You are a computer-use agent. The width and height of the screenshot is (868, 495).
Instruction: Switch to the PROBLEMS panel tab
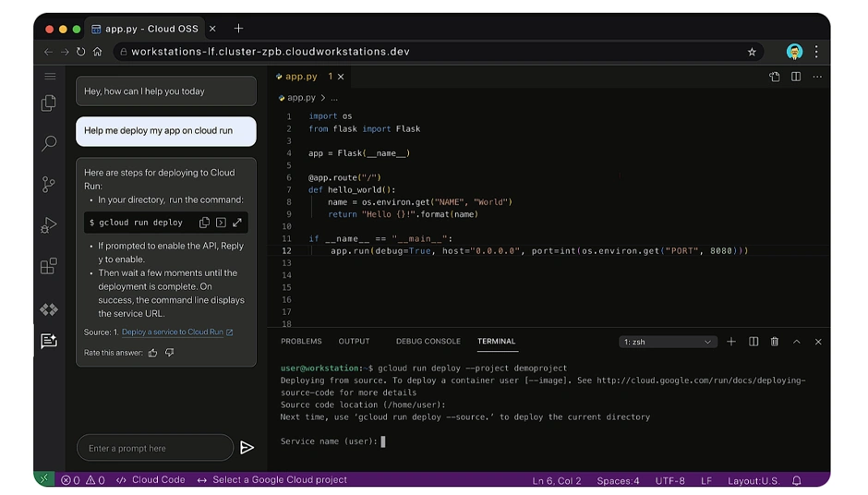point(301,341)
